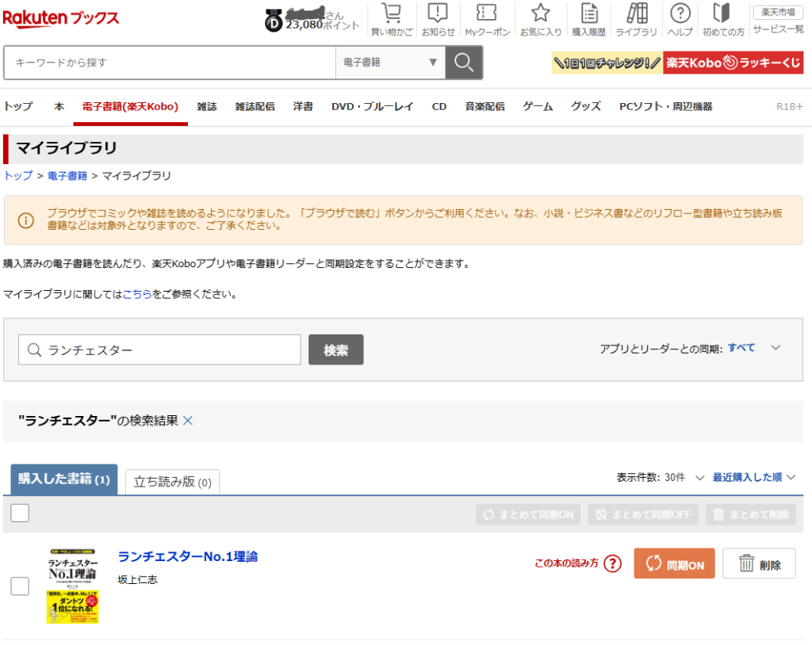Click the この本の読み方 link
This screenshot has height=645, width=812.
[566, 563]
